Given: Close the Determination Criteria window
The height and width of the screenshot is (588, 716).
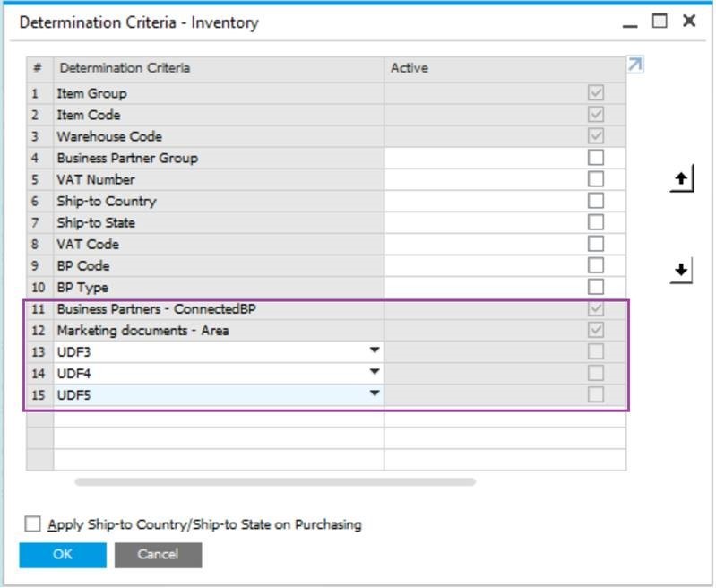Looking at the screenshot, I should point(689,21).
